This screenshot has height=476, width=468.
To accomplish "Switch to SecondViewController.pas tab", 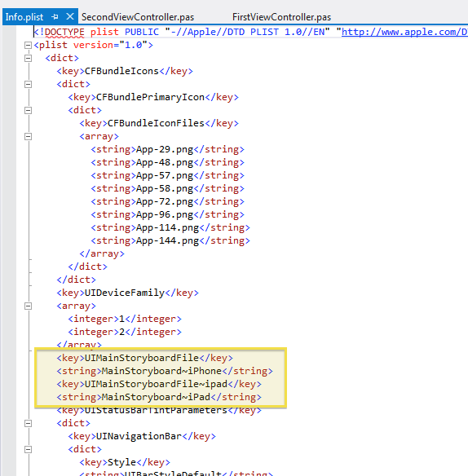I will pos(138,17).
